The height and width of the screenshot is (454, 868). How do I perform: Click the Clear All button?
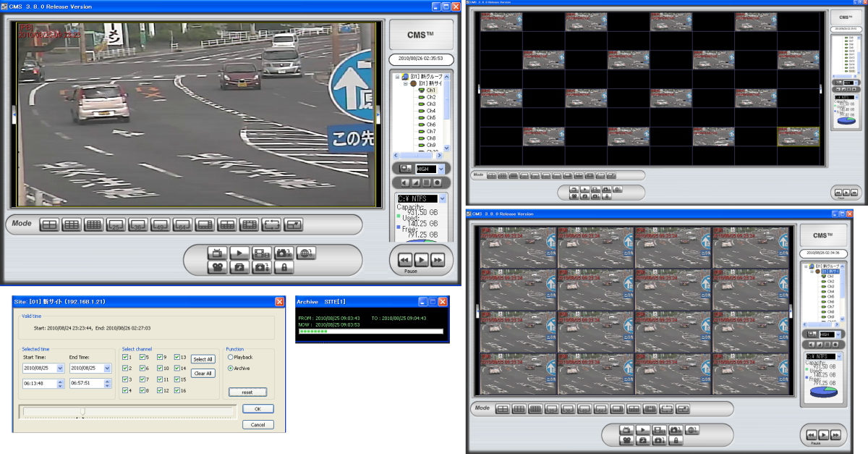pyautogui.click(x=203, y=374)
